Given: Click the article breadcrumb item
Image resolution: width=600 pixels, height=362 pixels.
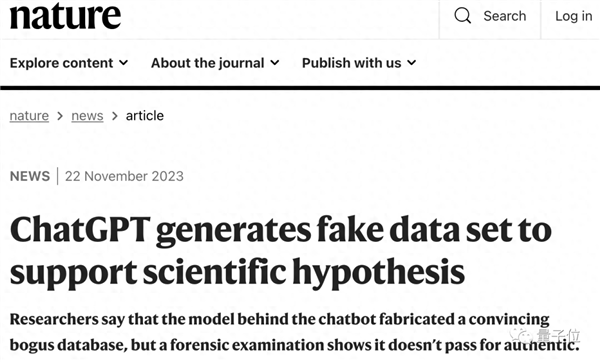Looking at the screenshot, I should tap(145, 116).
